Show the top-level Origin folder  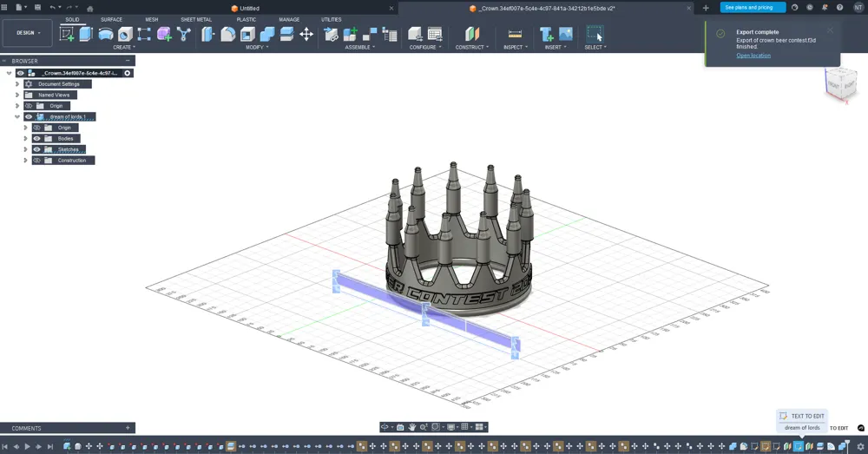point(29,106)
